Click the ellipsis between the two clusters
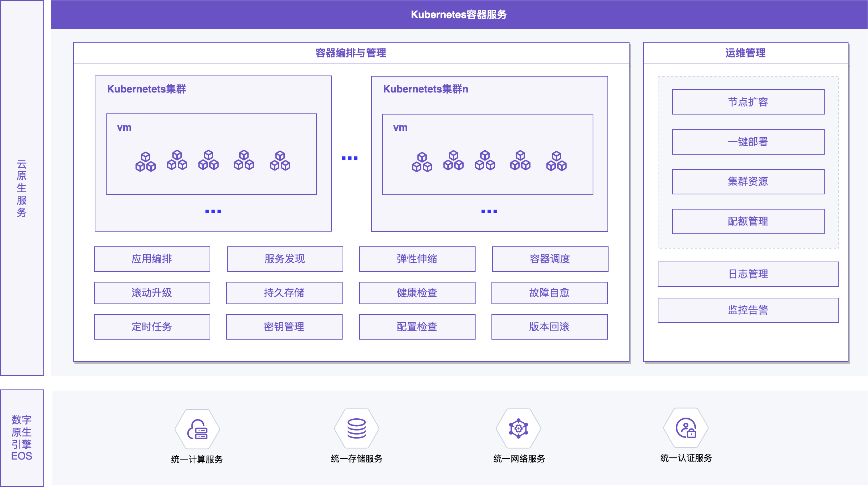Image resolution: width=868 pixels, height=487 pixels. 350,158
